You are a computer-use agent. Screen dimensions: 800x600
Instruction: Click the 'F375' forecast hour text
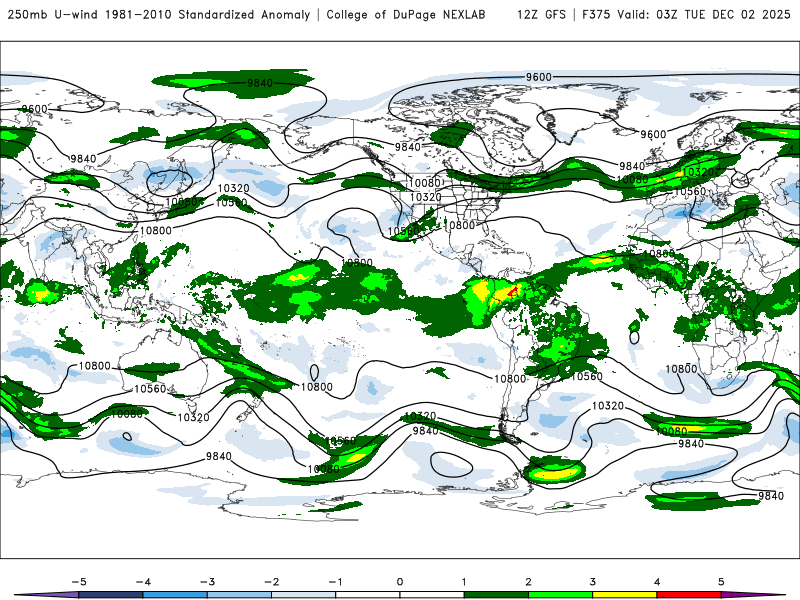[595, 14]
